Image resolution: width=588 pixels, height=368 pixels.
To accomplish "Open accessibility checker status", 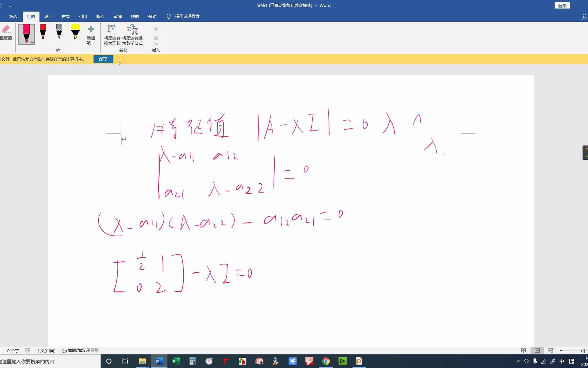I will click(x=80, y=351).
